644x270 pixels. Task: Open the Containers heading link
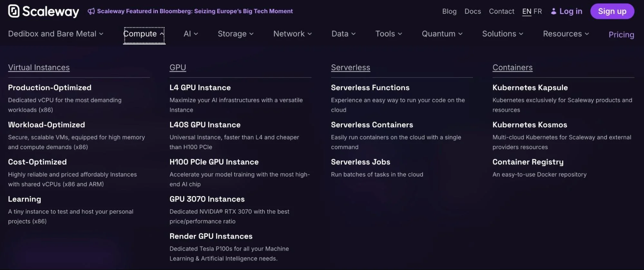512,68
